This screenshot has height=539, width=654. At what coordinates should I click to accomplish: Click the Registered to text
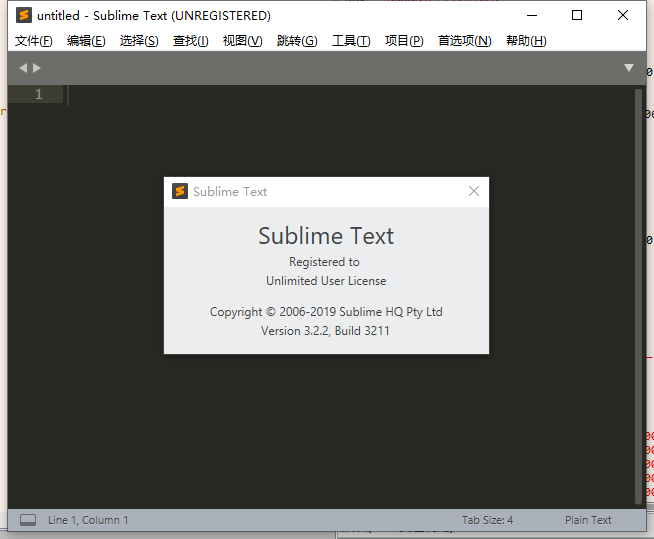[x=324, y=262]
